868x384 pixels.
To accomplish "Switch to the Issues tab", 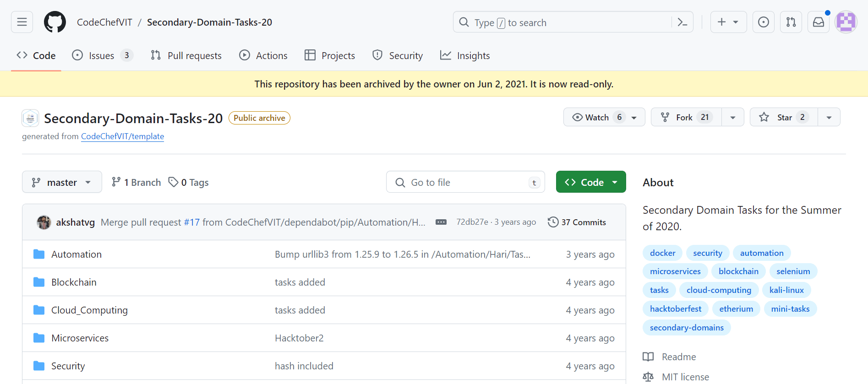I will point(102,55).
